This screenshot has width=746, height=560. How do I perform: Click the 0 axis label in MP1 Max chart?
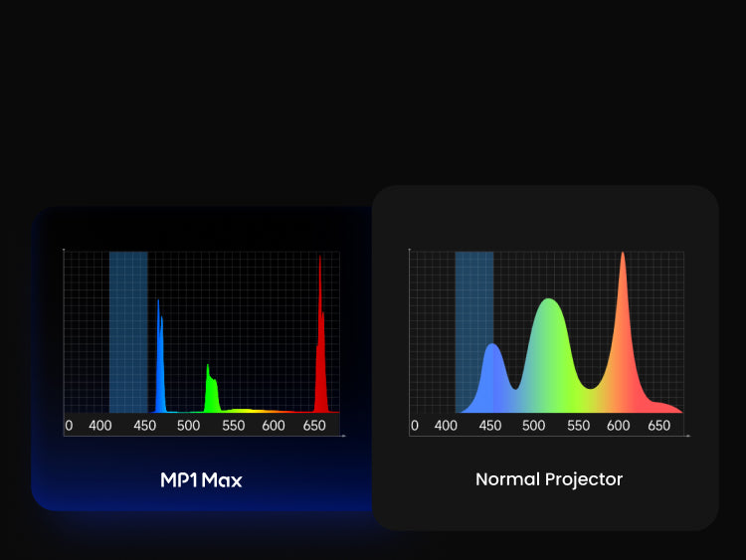pos(69,426)
